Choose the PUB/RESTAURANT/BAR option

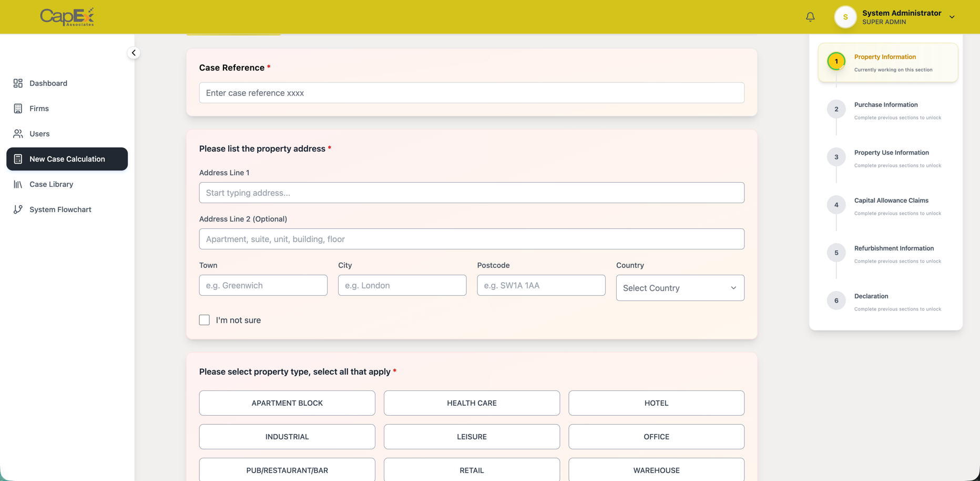coord(287,470)
